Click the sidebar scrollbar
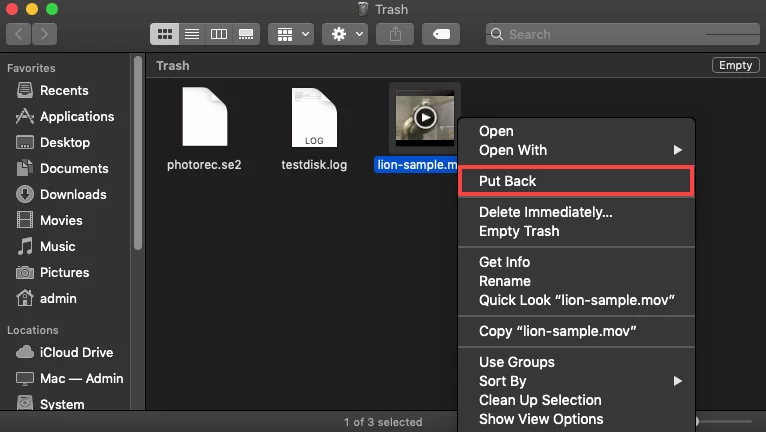 tap(138, 153)
